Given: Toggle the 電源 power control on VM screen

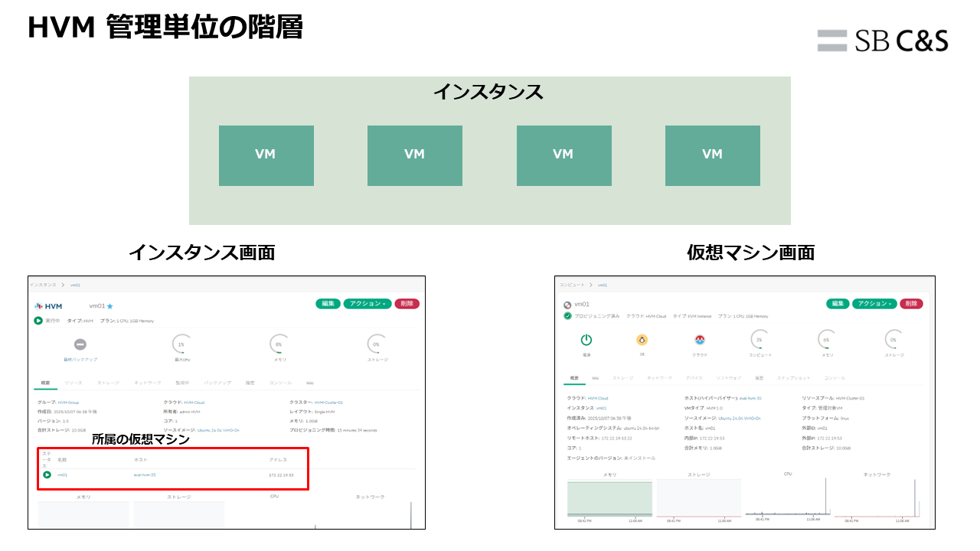Looking at the screenshot, I should click(585, 339).
